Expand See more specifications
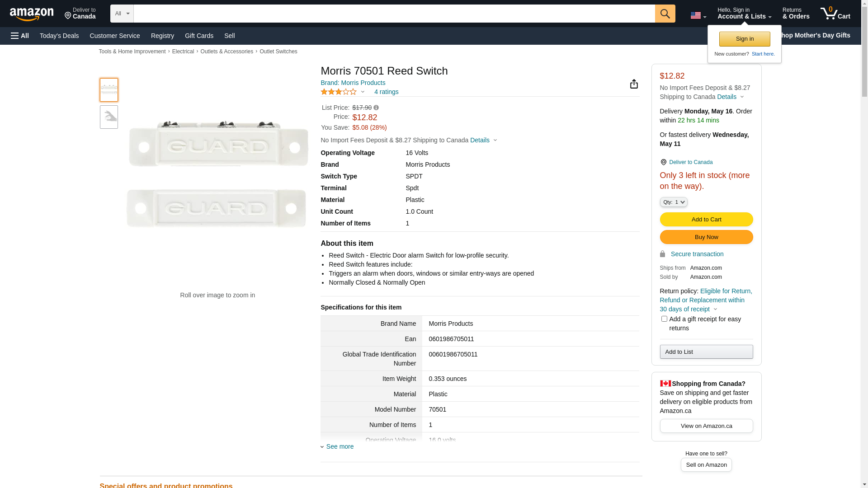 click(340, 446)
